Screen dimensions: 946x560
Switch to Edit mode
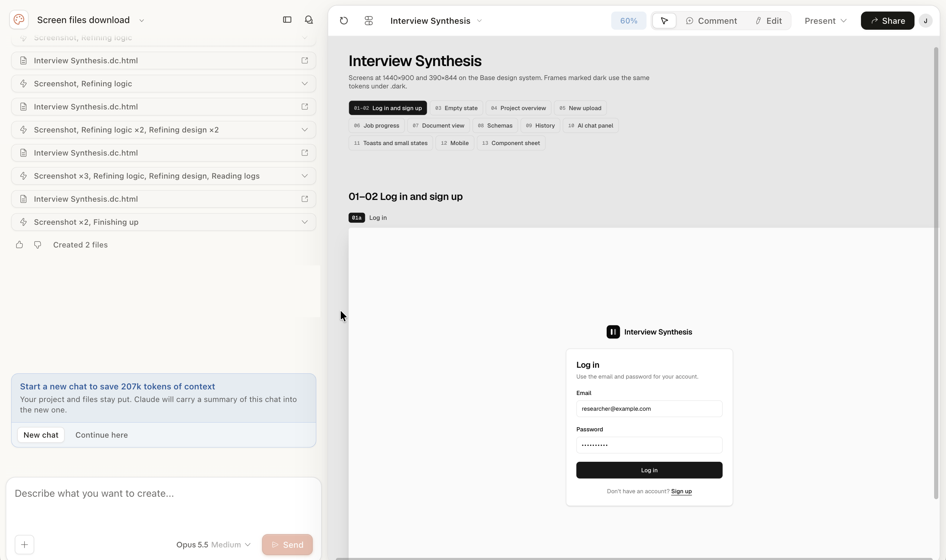pyautogui.click(x=769, y=21)
